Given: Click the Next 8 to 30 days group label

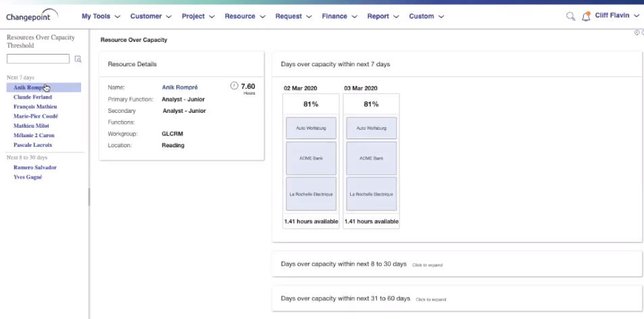Looking at the screenshot, I should (27, 157).
